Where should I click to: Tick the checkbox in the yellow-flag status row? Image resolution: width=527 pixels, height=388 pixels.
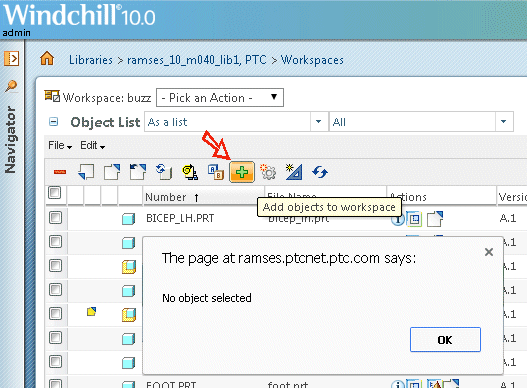55,314
